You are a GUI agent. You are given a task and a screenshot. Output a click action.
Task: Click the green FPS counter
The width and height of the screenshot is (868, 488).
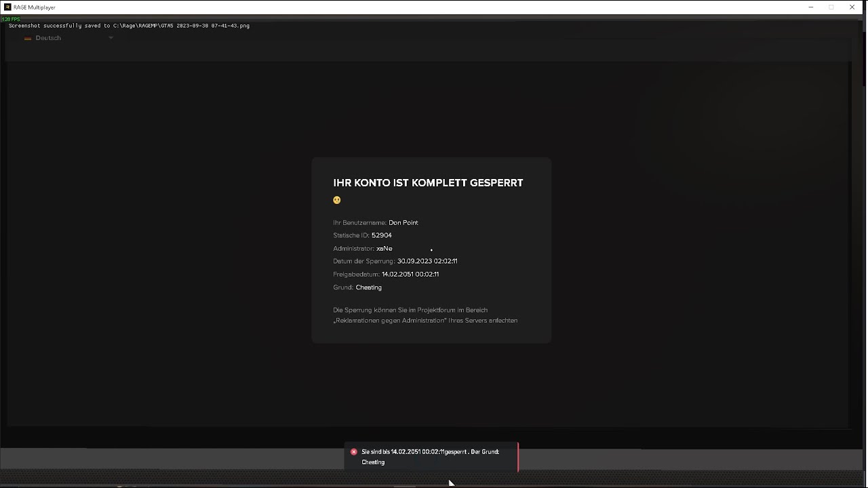click(11, 19)
